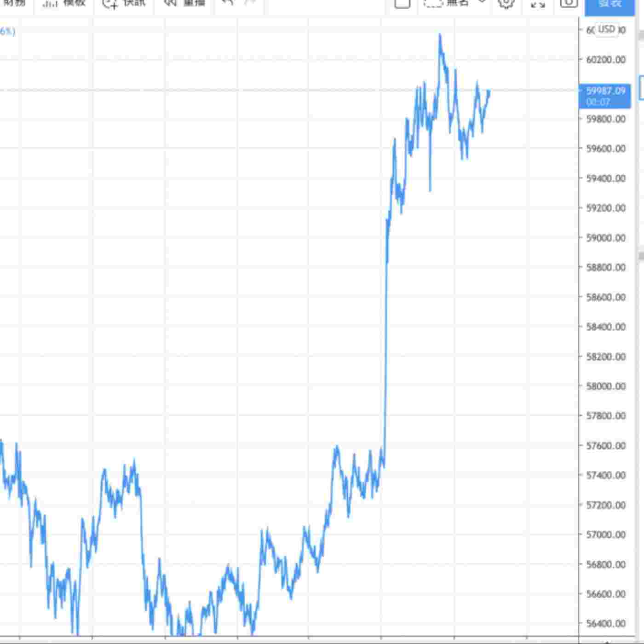Click the chart's highest peak above 60200

(x=440, y=35)
